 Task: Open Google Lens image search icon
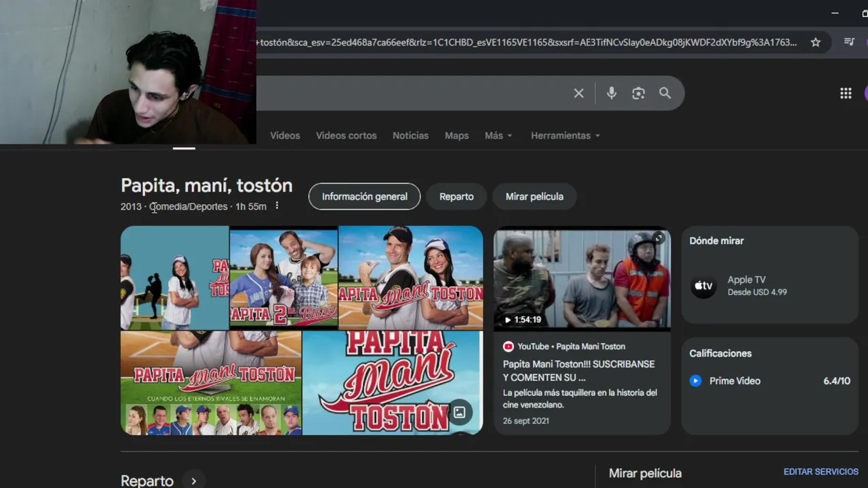coord(638,94)
